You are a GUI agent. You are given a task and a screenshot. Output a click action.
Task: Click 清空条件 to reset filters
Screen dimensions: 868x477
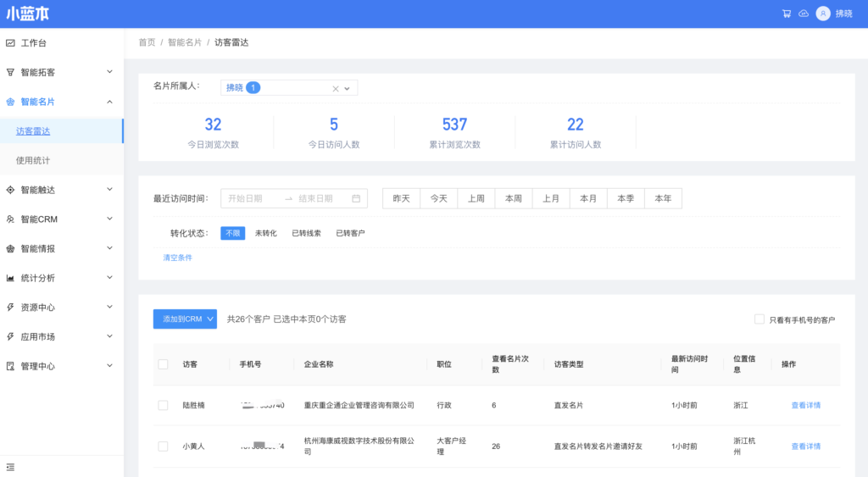tap(177, 258)
